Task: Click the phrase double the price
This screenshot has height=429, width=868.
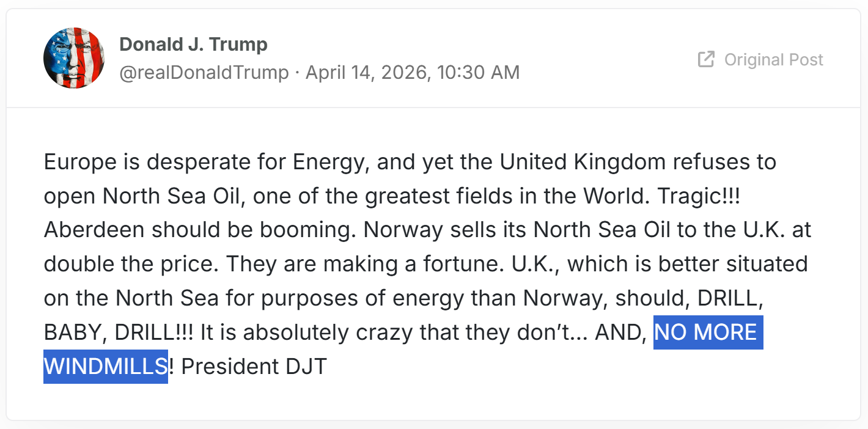Action: (x=129, y=265)
